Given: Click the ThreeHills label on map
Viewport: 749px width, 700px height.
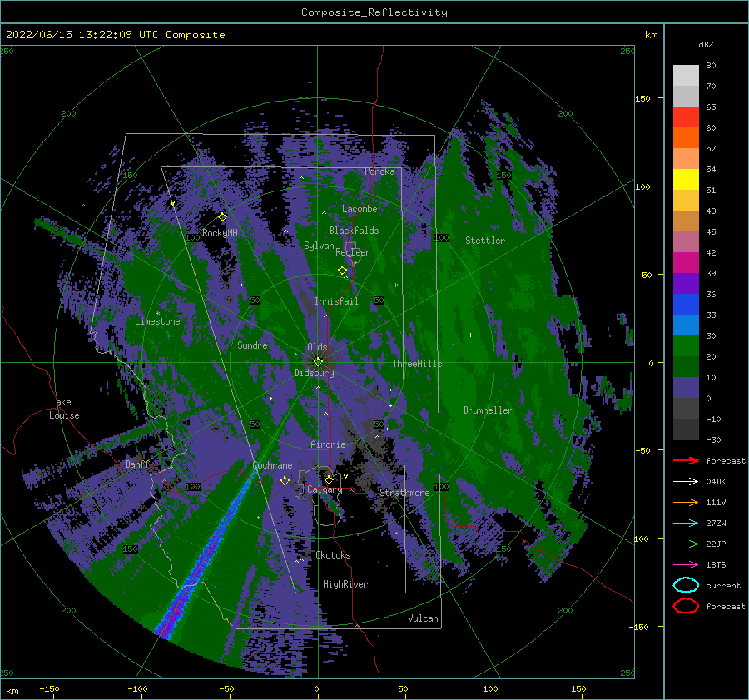Looking at the screenshot, I should click(417, 364).
